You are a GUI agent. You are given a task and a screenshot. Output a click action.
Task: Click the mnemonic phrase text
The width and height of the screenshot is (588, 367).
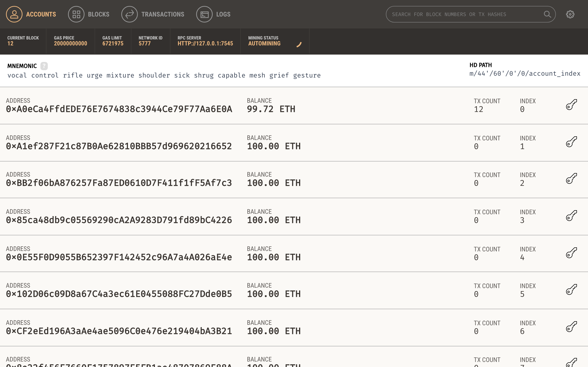164,75
